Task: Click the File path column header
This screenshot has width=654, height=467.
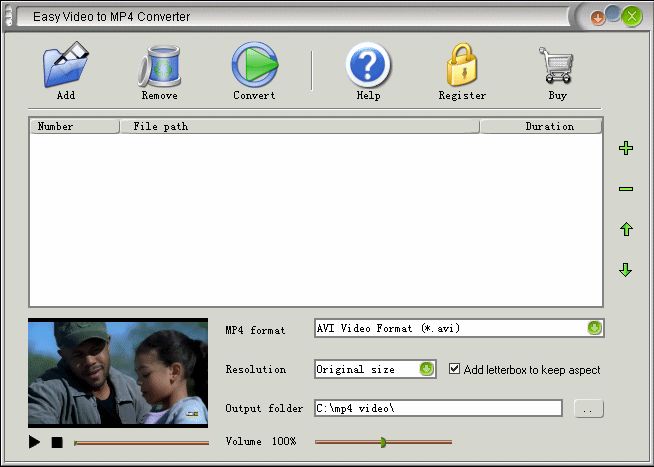Action: point(299,126)
